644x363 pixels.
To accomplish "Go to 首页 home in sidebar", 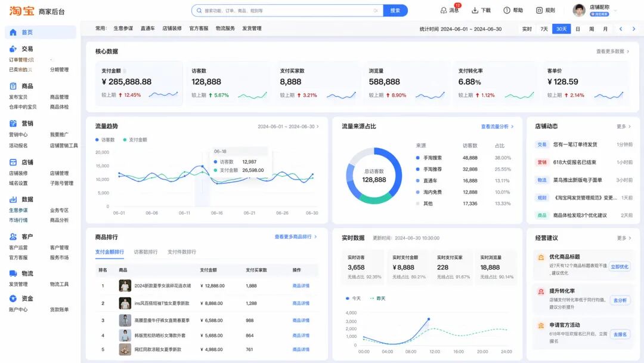I will click(27, 32).
